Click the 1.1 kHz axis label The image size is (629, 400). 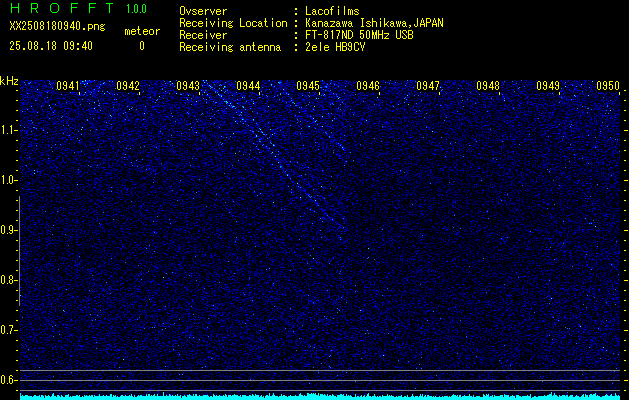9,130
